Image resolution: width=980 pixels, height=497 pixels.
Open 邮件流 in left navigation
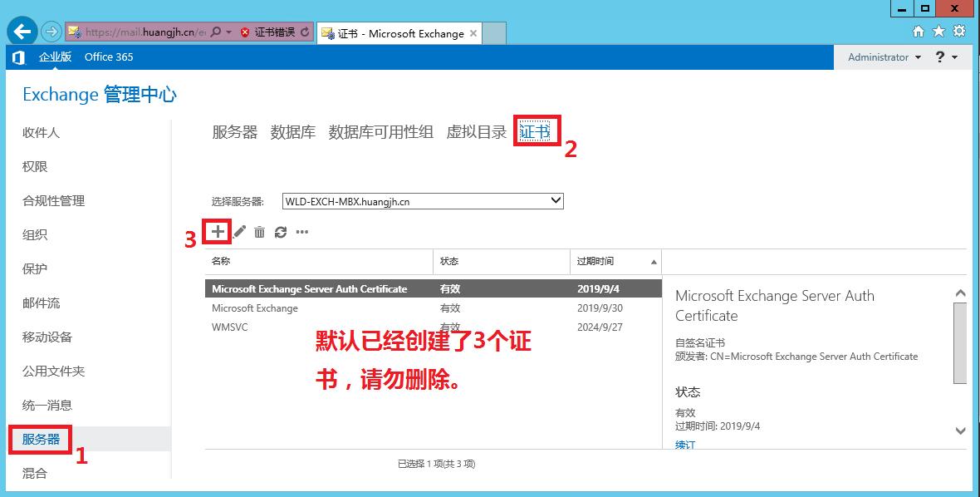[x=42, y=303]
